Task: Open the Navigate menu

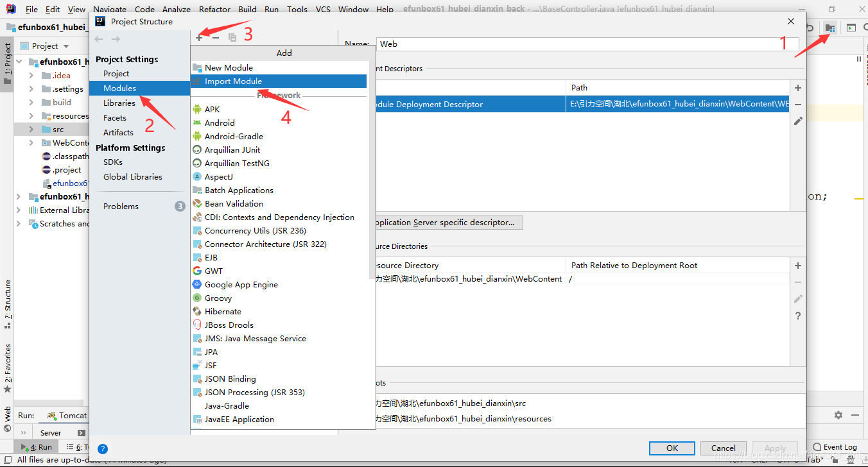Action: pos(110,10)
